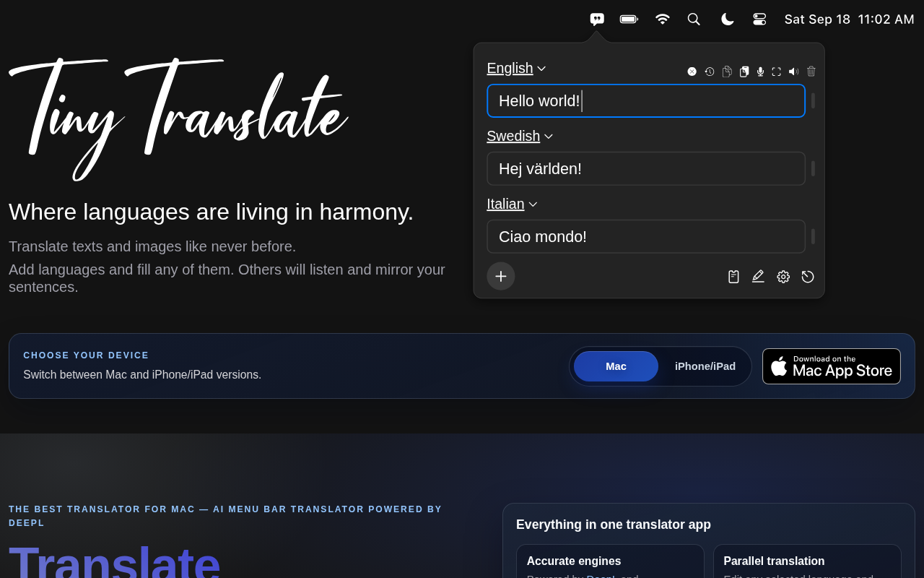Open the Italian language dropdown
Viewport: 924px width, 578px height.
coord(512,204)
